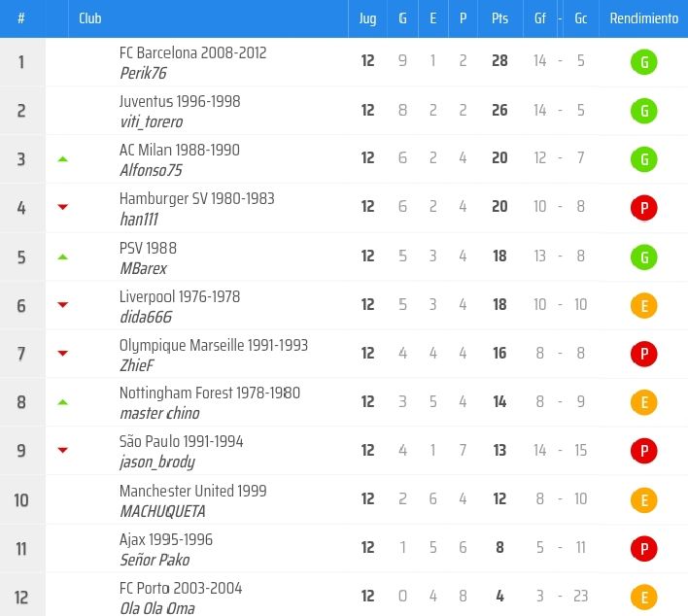688x616 pixels.
Task: Sort table by Pts column header
Action: [499, 18]
